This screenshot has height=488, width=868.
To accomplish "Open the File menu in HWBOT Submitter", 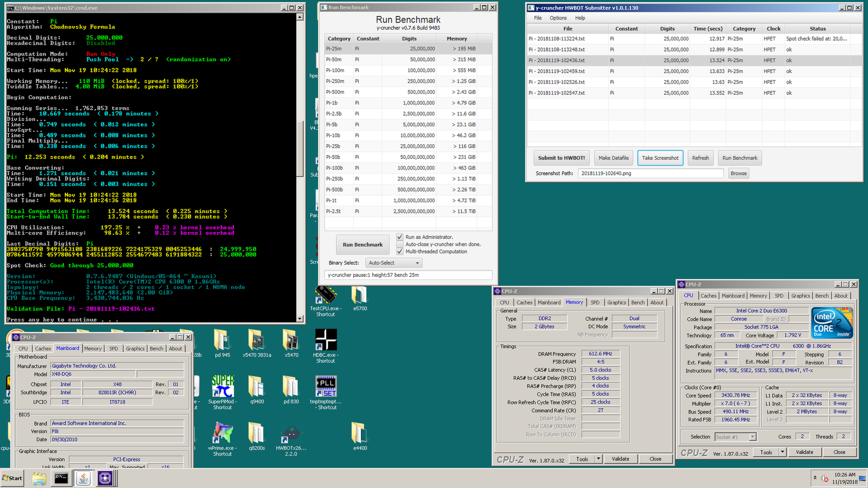I will click(538, 18).
